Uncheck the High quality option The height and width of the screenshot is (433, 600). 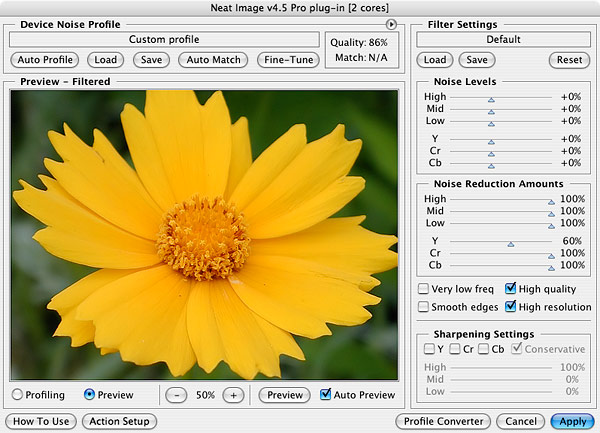click(511, 289)
